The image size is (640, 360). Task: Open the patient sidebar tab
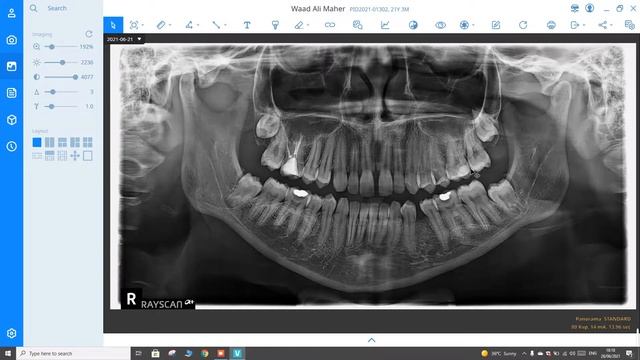11,13
